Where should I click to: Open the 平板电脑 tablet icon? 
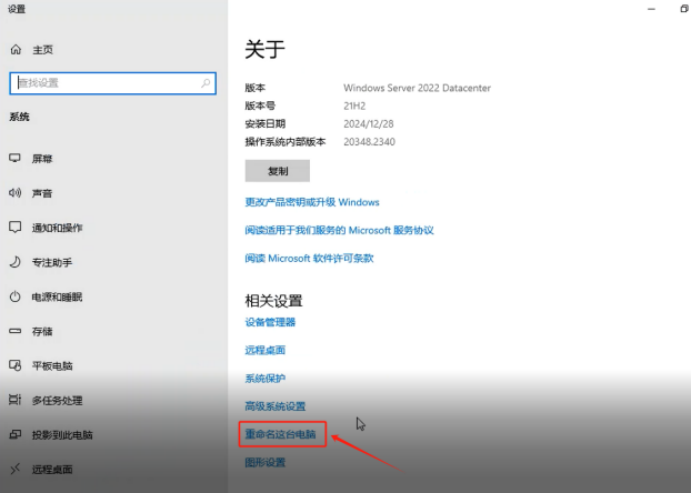tap(15, 365)
